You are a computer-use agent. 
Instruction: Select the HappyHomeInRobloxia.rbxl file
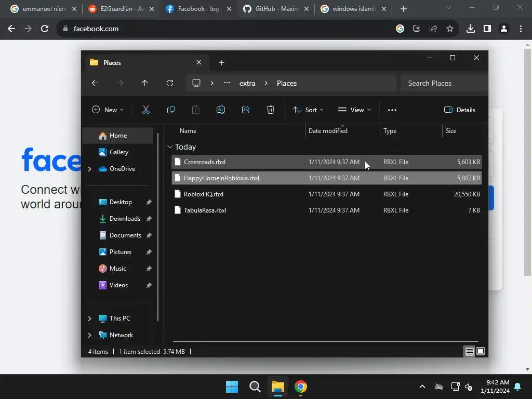click(x=326, y=178)
